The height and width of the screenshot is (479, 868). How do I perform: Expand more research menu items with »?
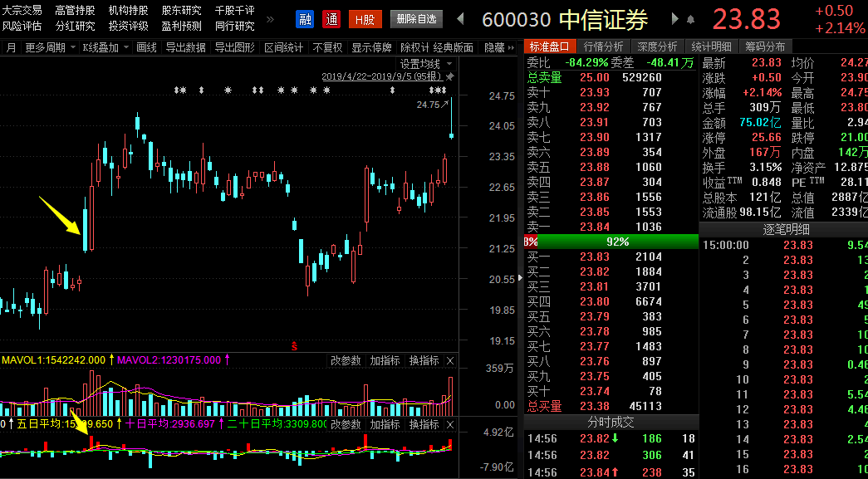pyautogui.click(x=270, y=19)
